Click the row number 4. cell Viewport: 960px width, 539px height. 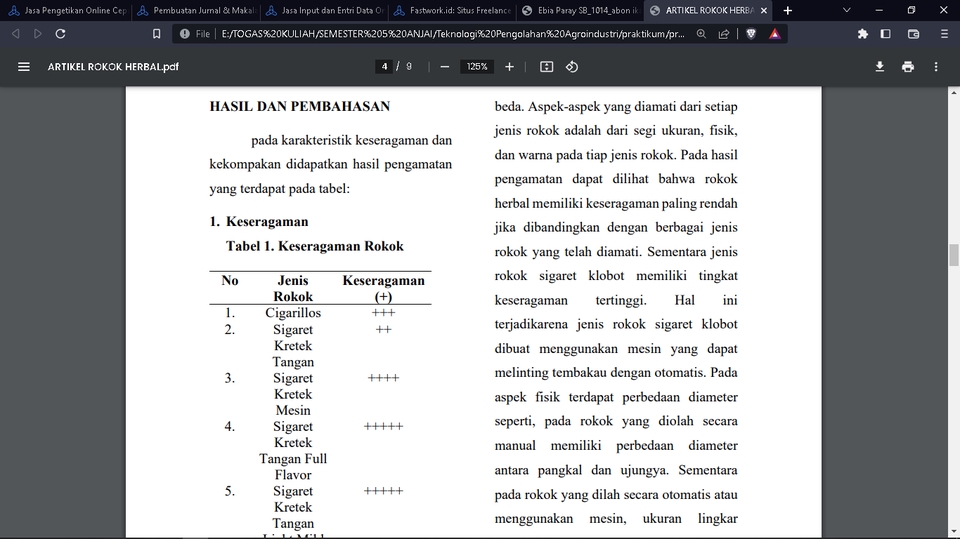(x=230, y=426)
